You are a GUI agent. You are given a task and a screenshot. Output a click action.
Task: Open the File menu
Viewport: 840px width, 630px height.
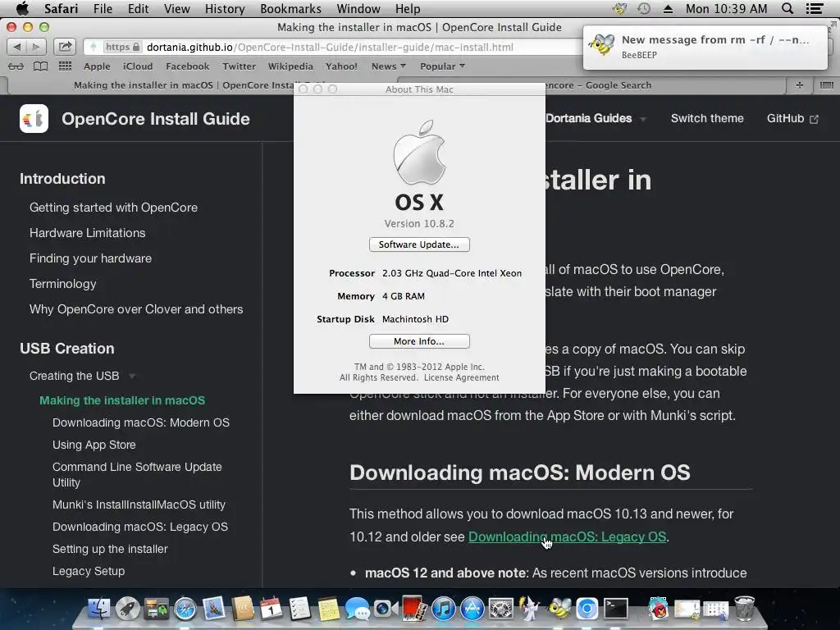103,8
